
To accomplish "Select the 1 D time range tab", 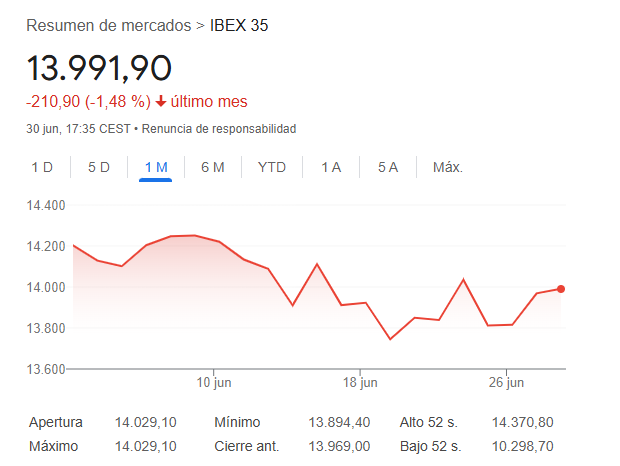I will point(42,167).
